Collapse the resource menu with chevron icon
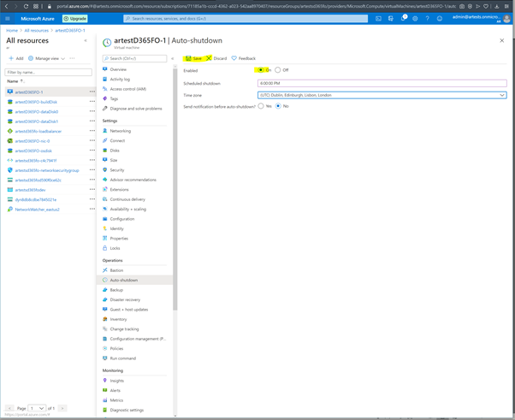 pyautogui.click(x=172, y=59)
